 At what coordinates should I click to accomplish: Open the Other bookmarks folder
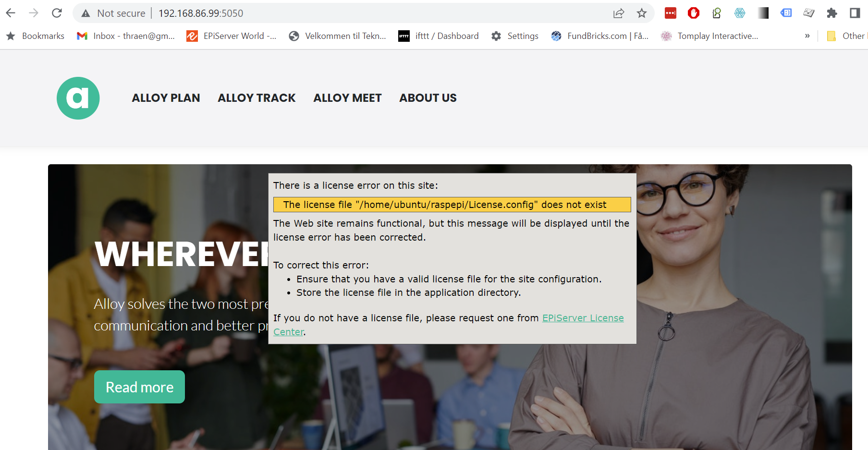point(846,36)
